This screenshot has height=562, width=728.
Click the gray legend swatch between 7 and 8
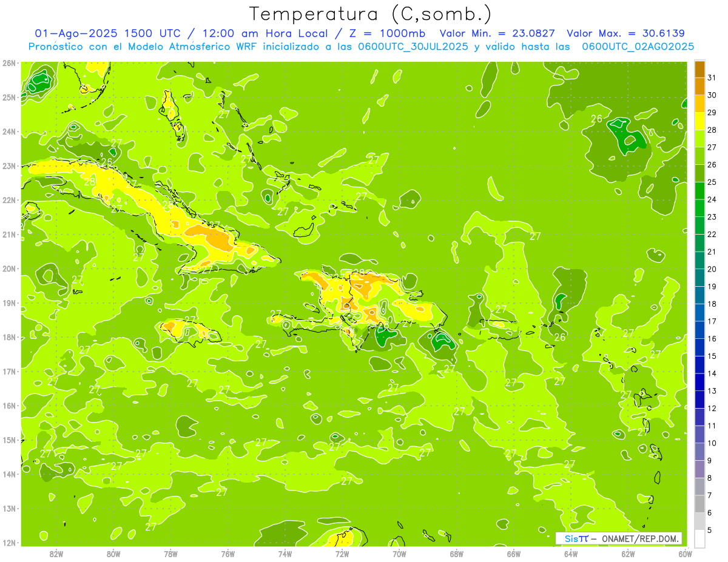coord(699,486)
